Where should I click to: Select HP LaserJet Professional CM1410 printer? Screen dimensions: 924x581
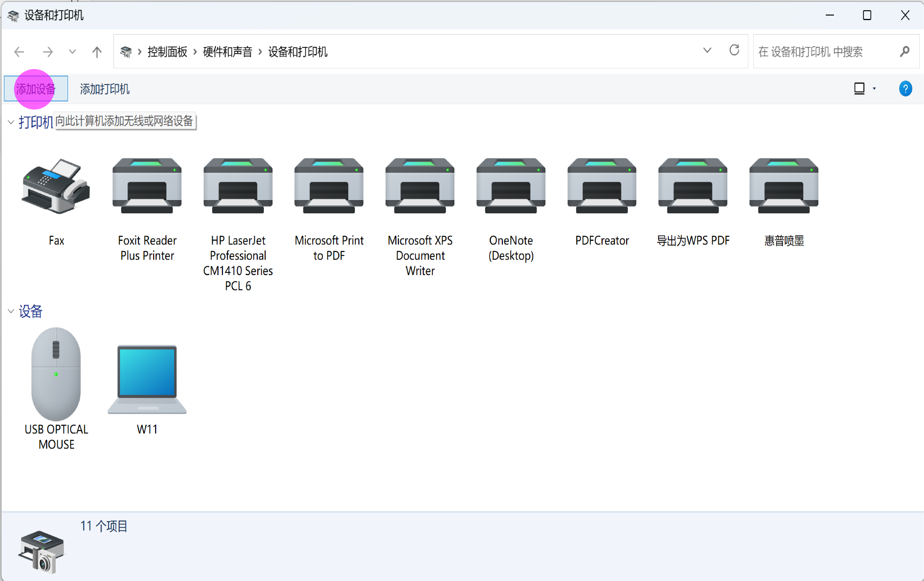(x=238, y=186)
